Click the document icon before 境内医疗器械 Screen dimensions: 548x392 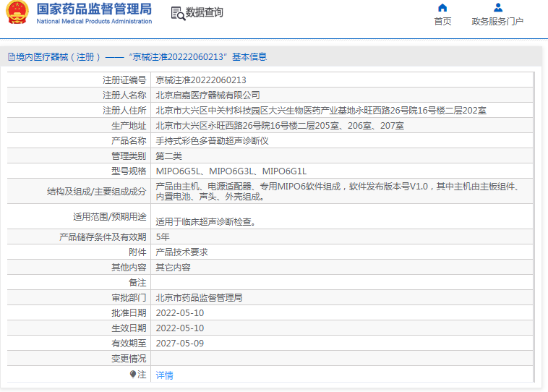12,56
